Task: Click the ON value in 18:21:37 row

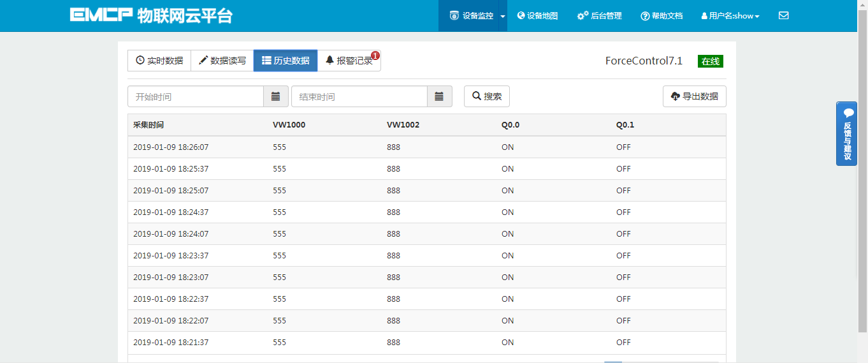Action: click(507, 342)
